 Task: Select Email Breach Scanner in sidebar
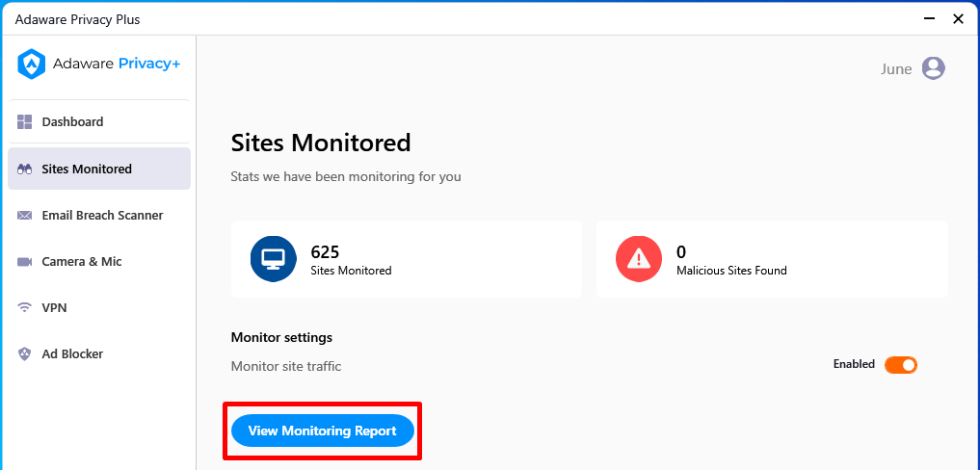tap(99, 216)
